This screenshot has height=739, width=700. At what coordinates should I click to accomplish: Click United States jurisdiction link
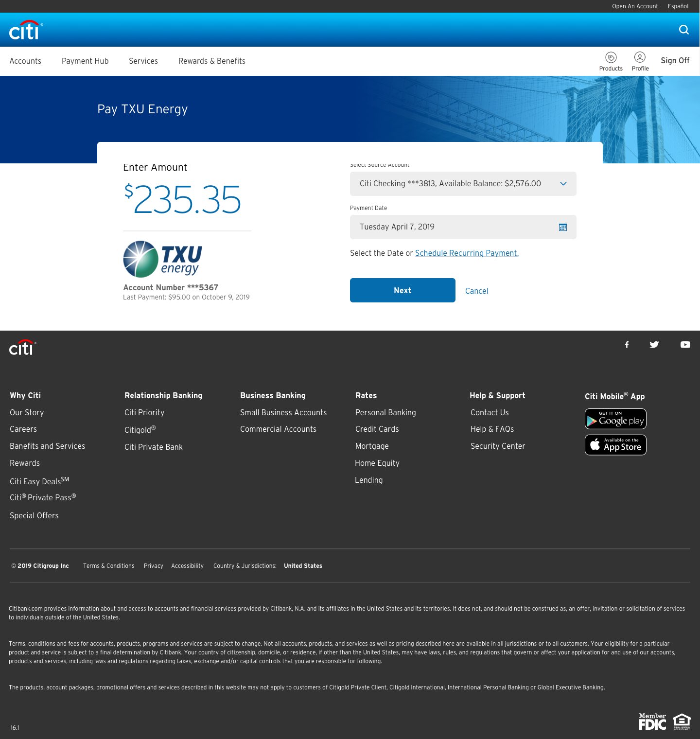pos(303,566)
